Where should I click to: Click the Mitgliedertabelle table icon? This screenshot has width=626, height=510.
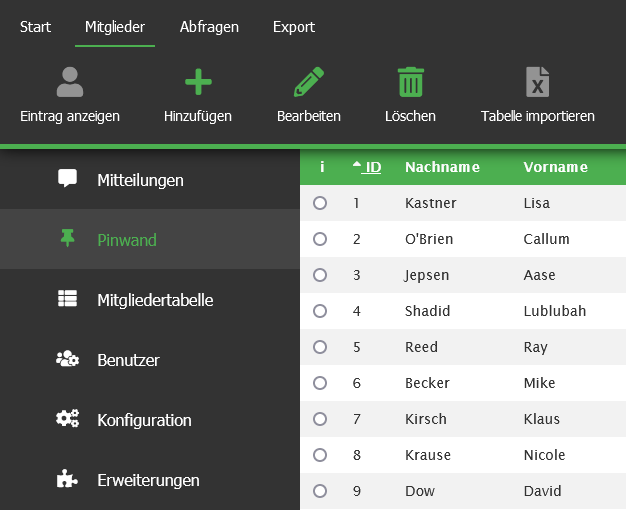[67, 299]
